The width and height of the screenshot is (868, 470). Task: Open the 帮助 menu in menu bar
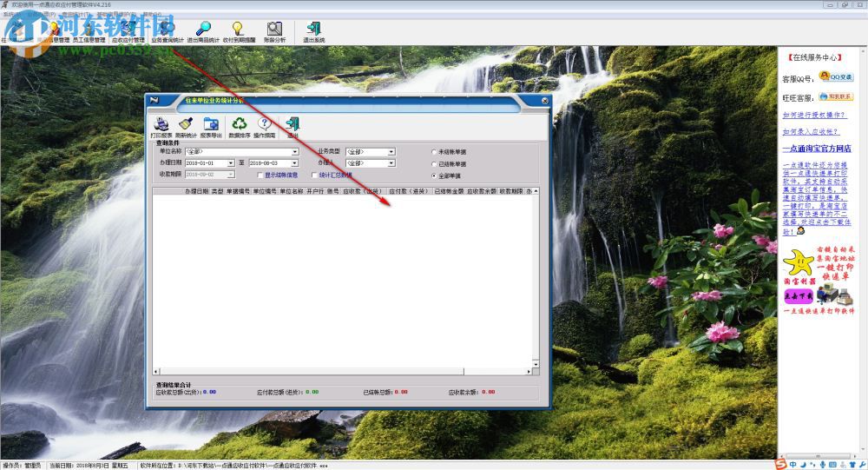point(152,14)
